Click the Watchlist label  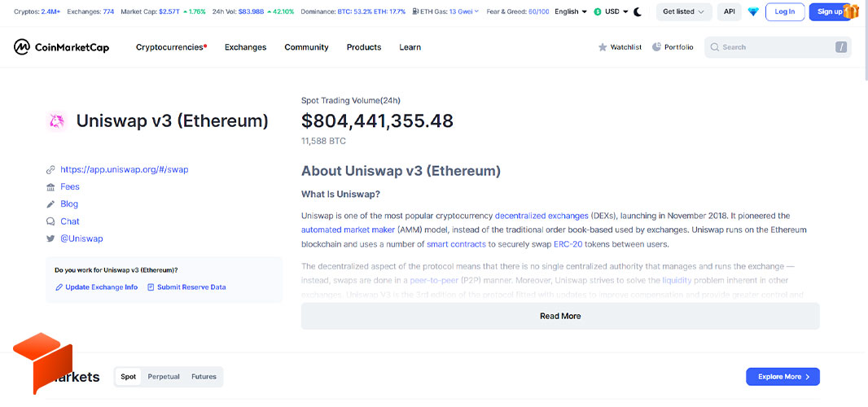tap(626, 47)
